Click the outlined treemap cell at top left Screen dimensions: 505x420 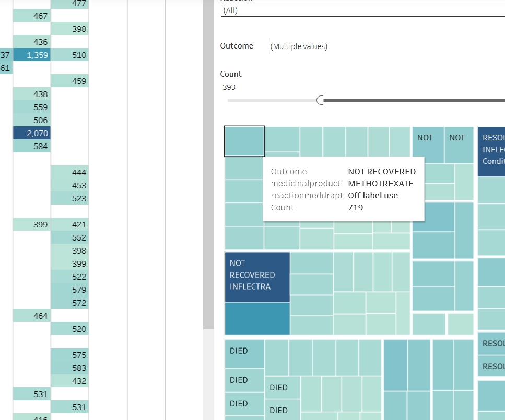[x=244, y=141]
